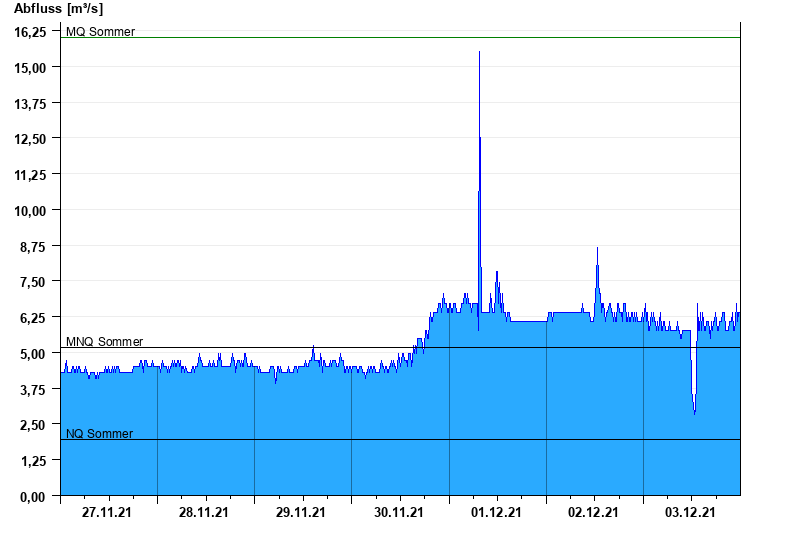Select the 5,00 y-axis tick value

pos(32,353)
